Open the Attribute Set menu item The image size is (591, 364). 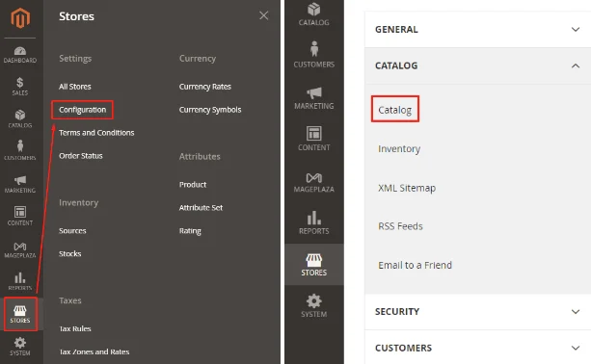(201, 208)
